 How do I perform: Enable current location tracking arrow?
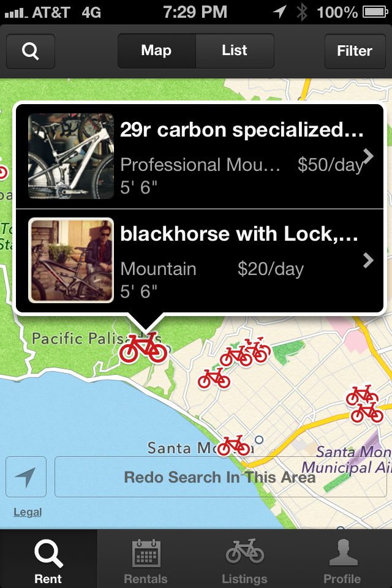pyautogui.click(x=26, y=477)
